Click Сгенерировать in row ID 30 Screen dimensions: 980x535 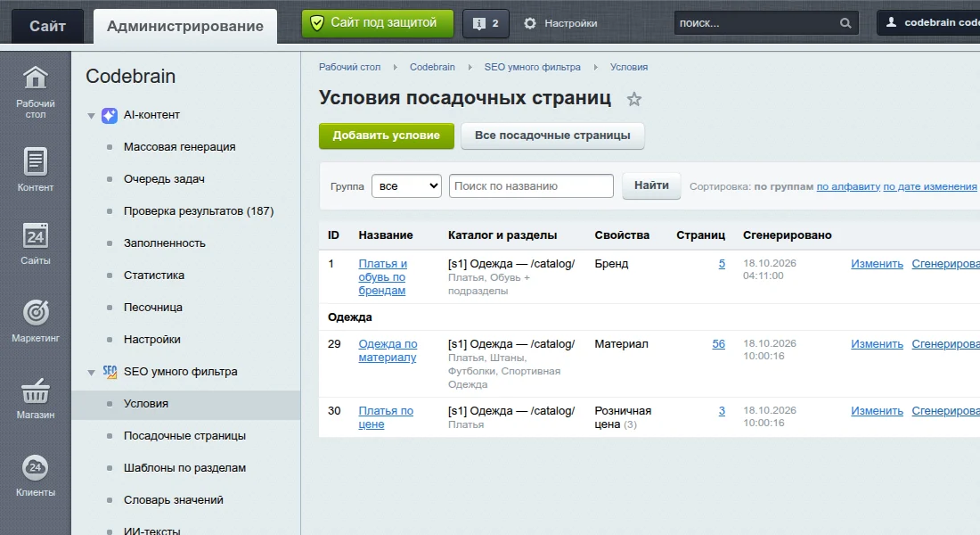point(945,411)
